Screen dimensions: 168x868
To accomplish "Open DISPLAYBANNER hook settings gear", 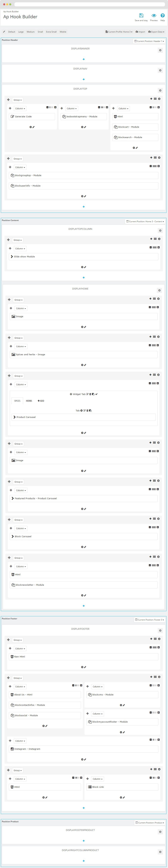I will 160,50.
